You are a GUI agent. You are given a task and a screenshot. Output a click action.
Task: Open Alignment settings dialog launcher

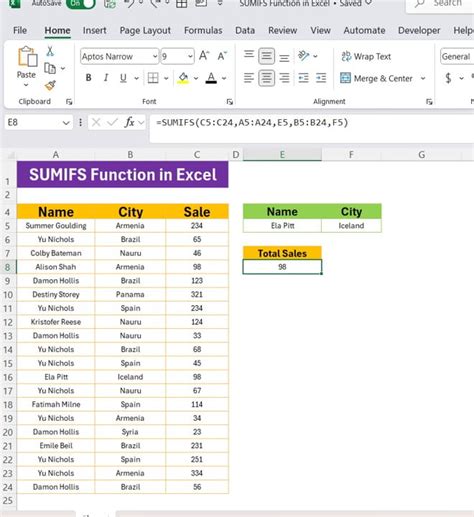pyautogui.click(x=429, y=102)
